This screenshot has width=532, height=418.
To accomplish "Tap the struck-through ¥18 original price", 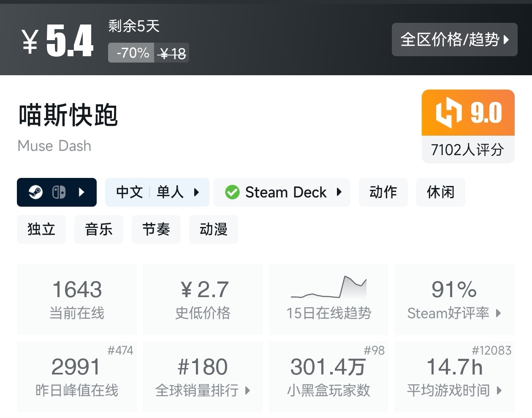I will click(x=172, y=54).
